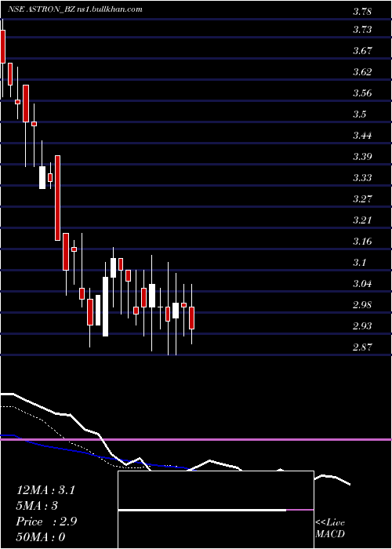This screenshot has height=549, width=392.
Task: Click the 5MA : 3 readout
Action: [x=37, y=506]
